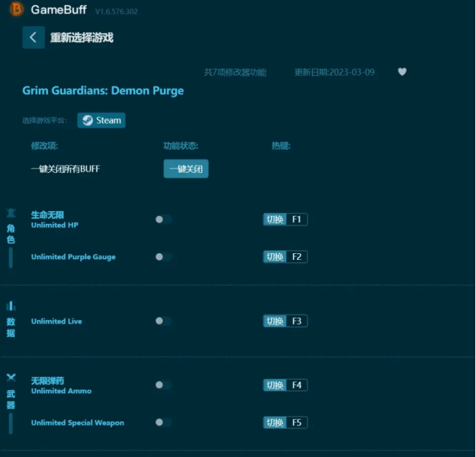Go back using the arrow button
This screenshot has width=476, height=457.
pyautogui.click(x=34, y=37)
